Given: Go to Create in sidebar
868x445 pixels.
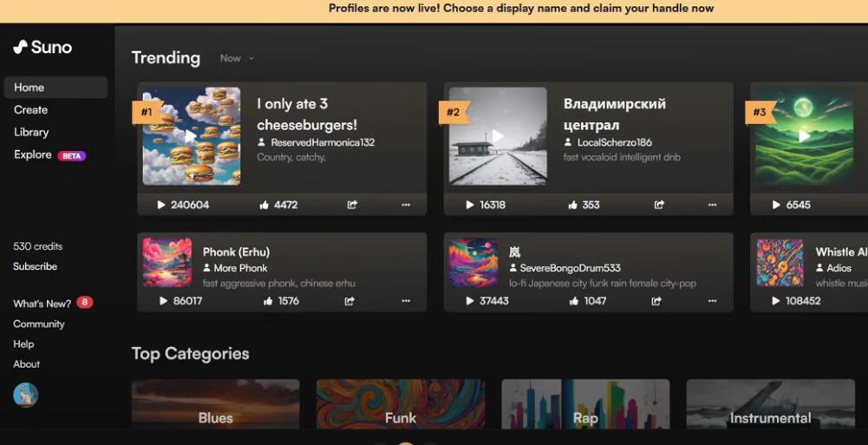Looking at the screenshot, I should (30, 110).
